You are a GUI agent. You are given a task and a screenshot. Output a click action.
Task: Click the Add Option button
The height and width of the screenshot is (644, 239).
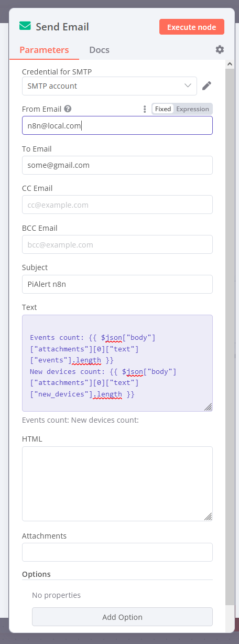122,617
